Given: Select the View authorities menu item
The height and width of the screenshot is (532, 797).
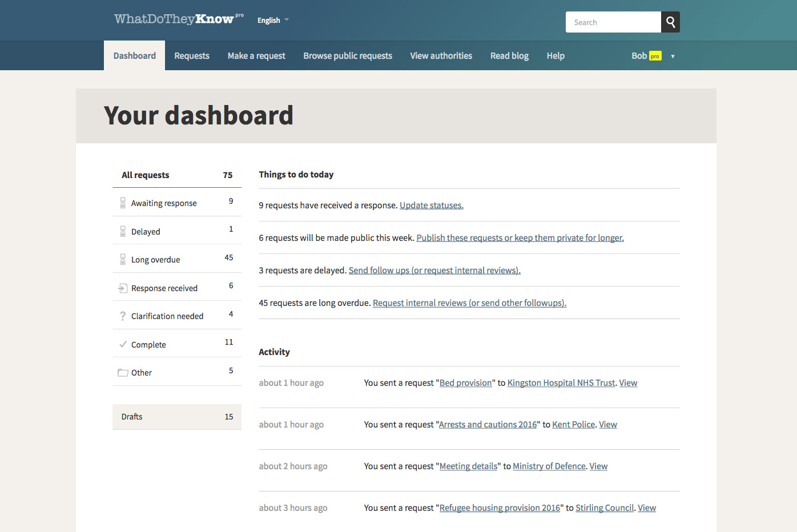Looking at the screenshot, I should (441, 56).
